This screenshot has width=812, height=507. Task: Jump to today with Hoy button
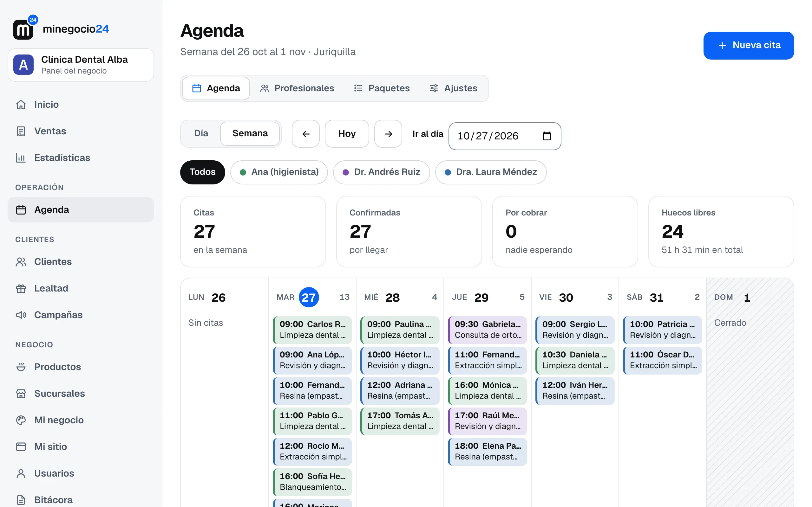click(x=347, y=134)
